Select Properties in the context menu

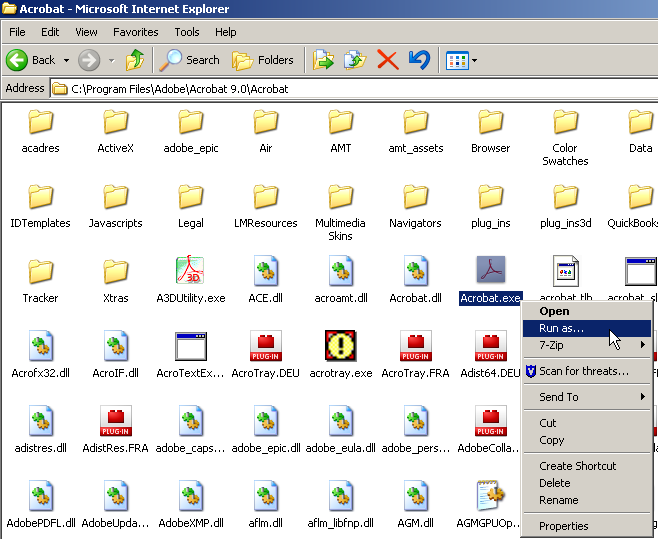564,526
